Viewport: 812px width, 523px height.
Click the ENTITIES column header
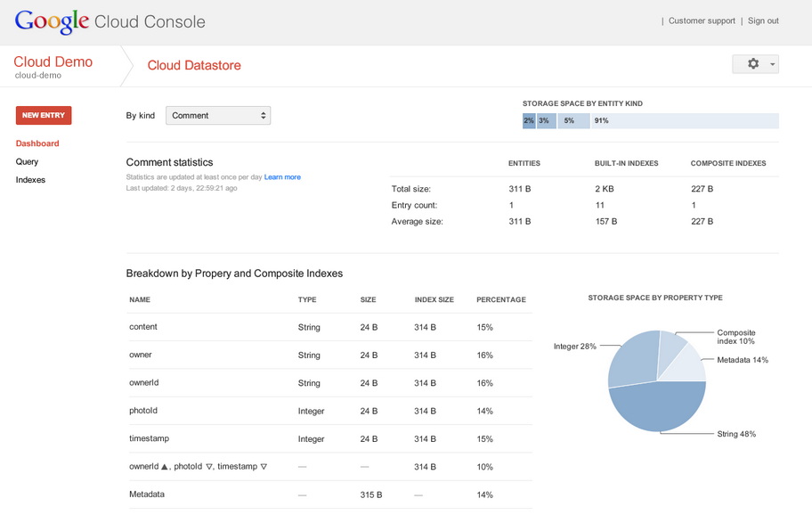pyautogui.click(x=524, y=163)
